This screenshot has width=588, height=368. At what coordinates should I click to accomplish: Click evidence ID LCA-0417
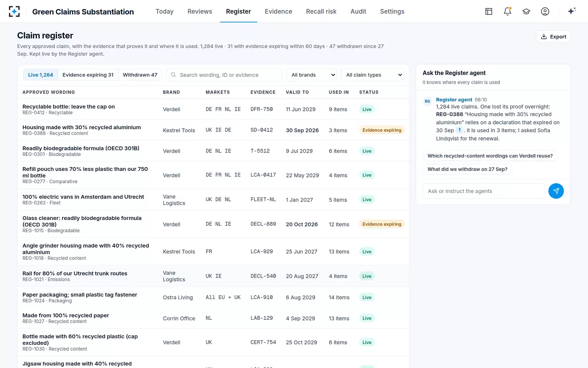(x=263, y=175)
